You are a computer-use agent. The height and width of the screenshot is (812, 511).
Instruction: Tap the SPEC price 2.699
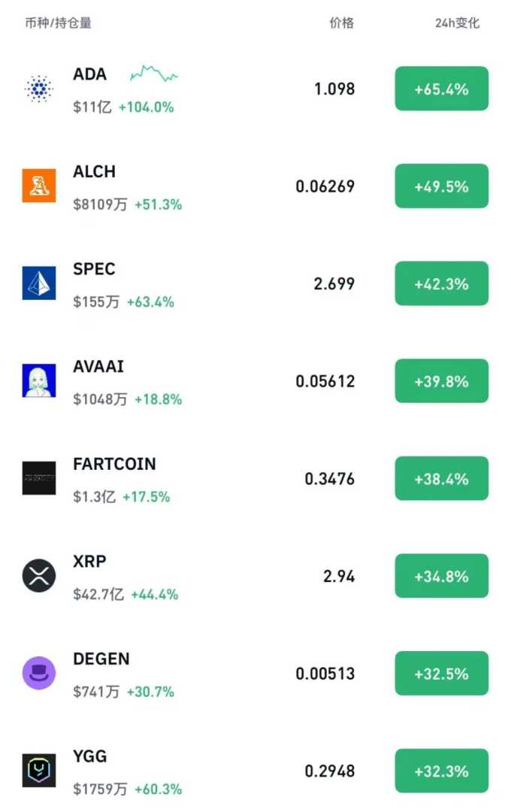334,283
